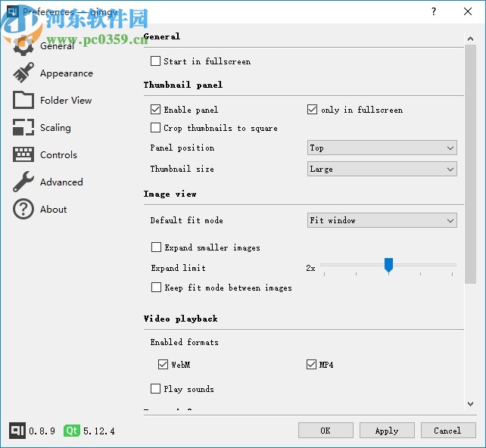The image size is (486, 448).
Task: Click the scrollbar down arrow
Action: 470,404
